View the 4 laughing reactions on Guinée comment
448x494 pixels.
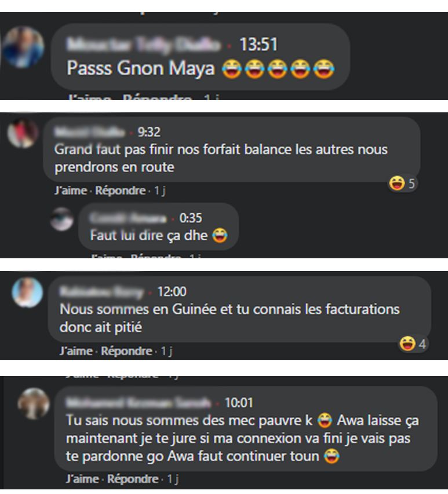coord(413,343)
